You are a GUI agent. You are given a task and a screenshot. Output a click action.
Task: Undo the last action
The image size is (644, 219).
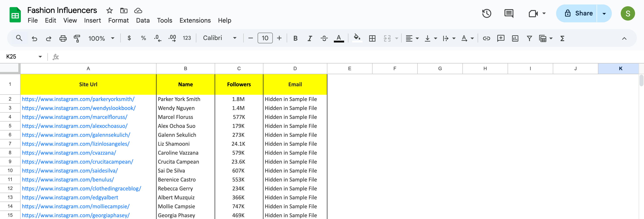click(34, 38)
